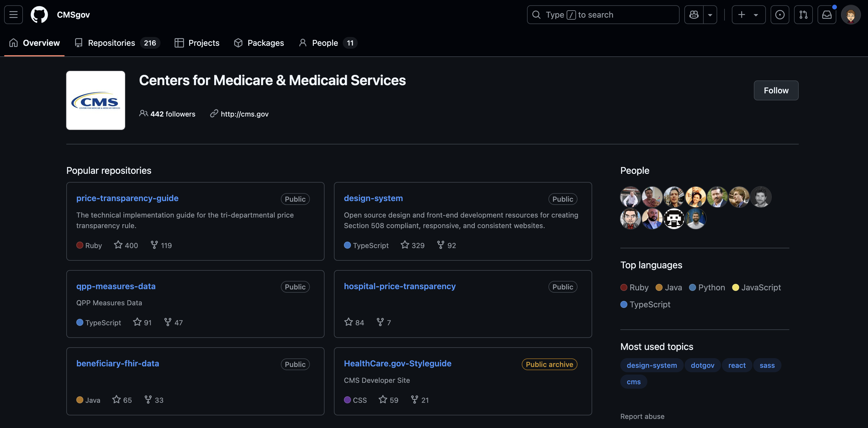Click the Follow button
Viewport: 868px width, 428px height.
[776, 90]
